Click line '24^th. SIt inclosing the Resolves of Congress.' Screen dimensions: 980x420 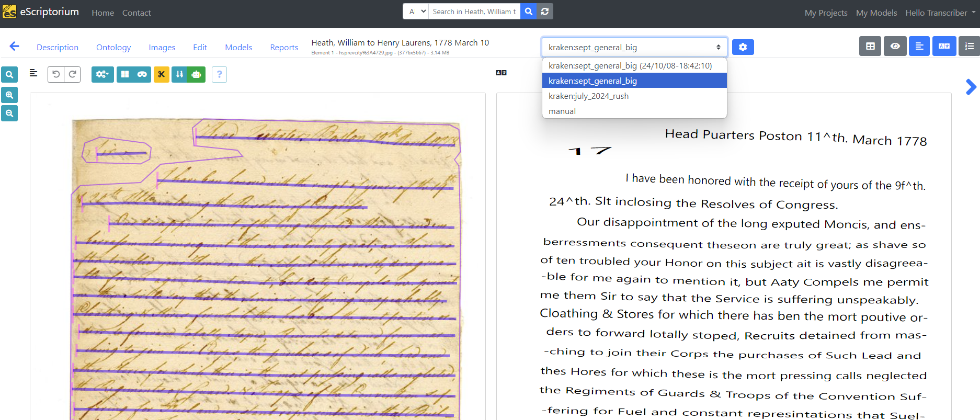coord(693,202)
